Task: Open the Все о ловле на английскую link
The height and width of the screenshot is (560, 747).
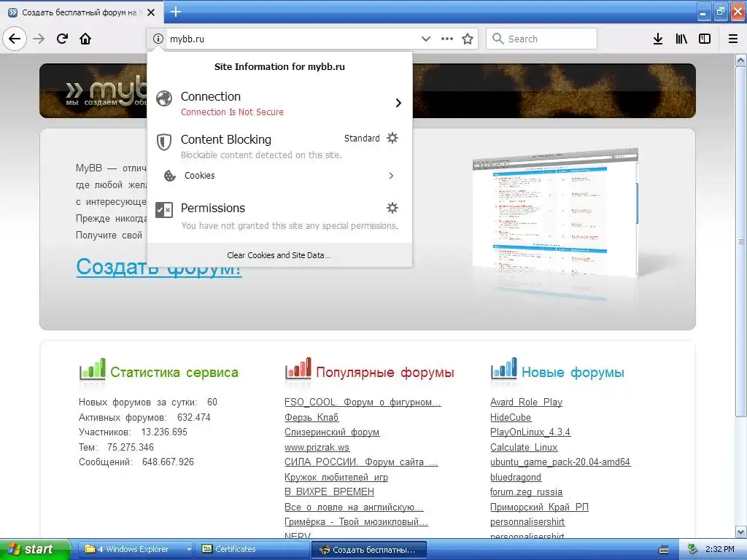Action: 354,507
